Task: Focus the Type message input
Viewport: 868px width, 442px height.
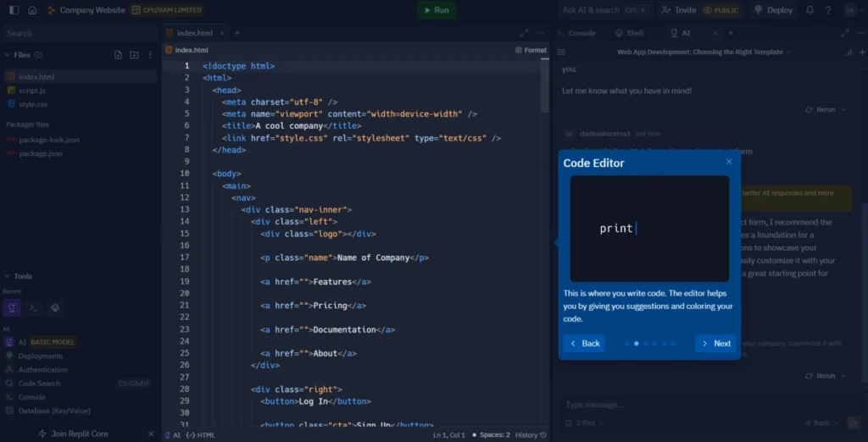Action: tap(711, 405)
